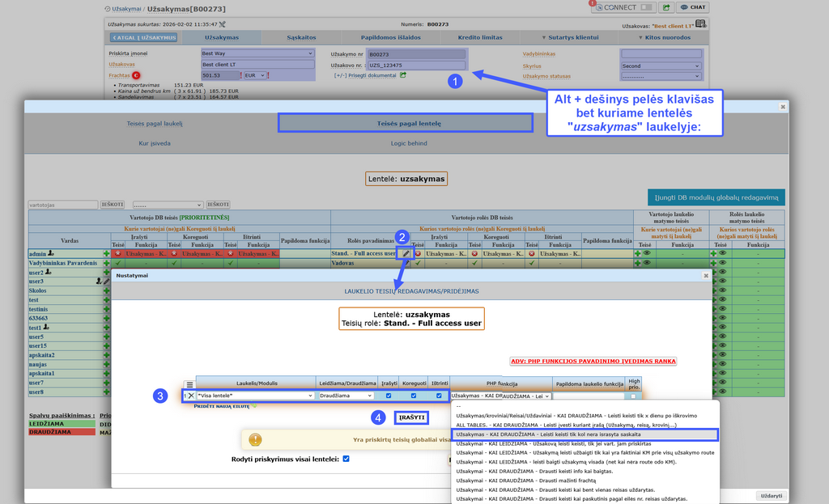Click the pencil icon in user3 row
This screenshot has height=504, width=829.
pos(106,282)
